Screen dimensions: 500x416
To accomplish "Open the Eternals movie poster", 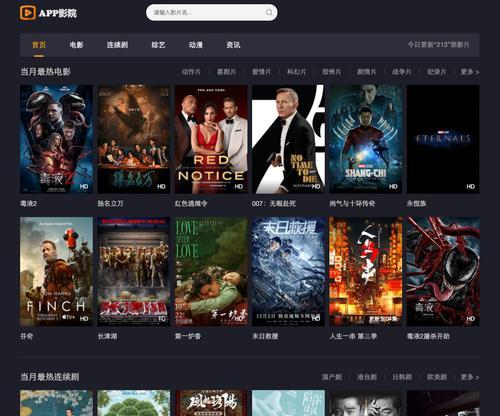I will 443,139.
